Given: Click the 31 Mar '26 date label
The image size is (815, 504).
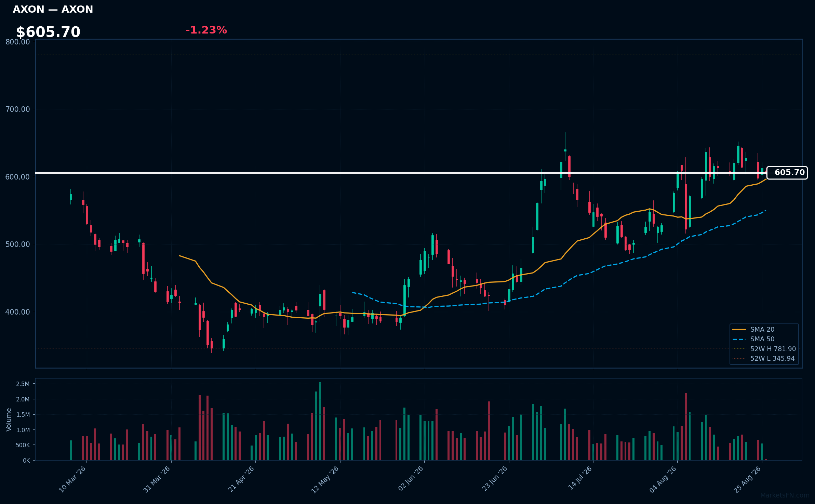Looking at the screenshot, I should pos(157,479).
